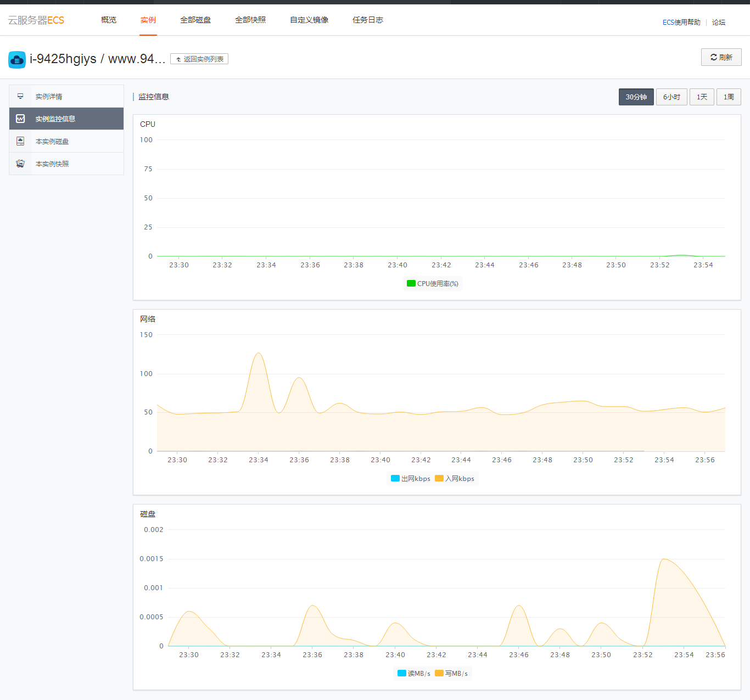Toggle 读MB/s legend series
Screen dimensions: 750x700
(414, 673)
